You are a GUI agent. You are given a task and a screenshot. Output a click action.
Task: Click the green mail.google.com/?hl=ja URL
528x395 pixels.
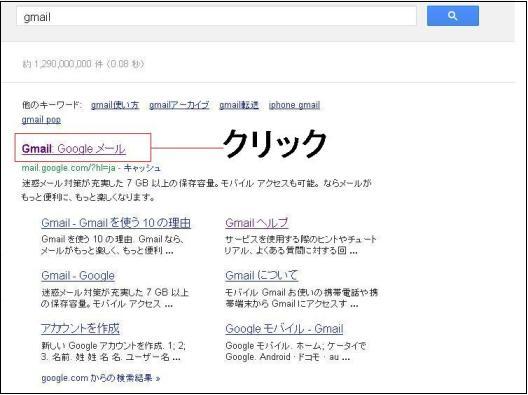(x=68, y=168)
